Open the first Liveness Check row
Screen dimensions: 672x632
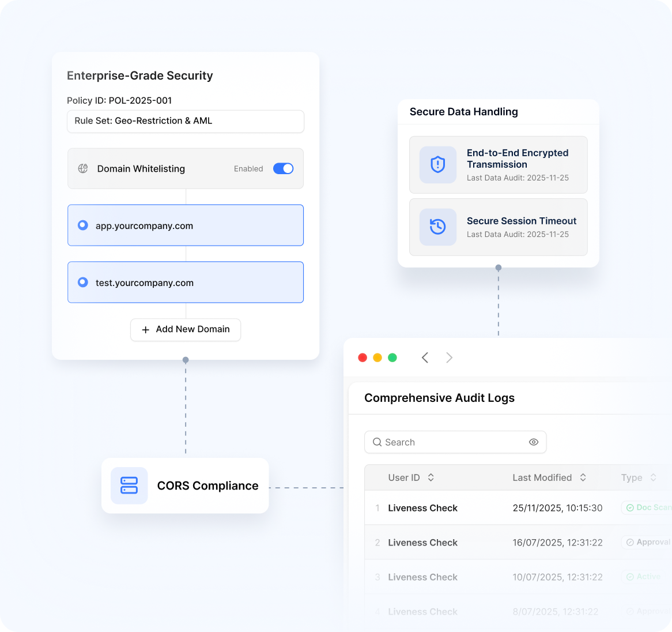click(422, 508)
